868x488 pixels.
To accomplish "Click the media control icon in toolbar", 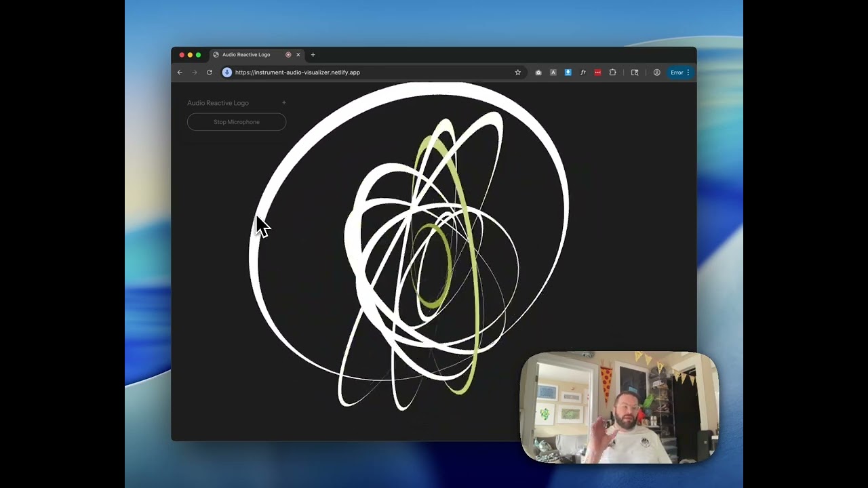I will click(x=635, y=73).
